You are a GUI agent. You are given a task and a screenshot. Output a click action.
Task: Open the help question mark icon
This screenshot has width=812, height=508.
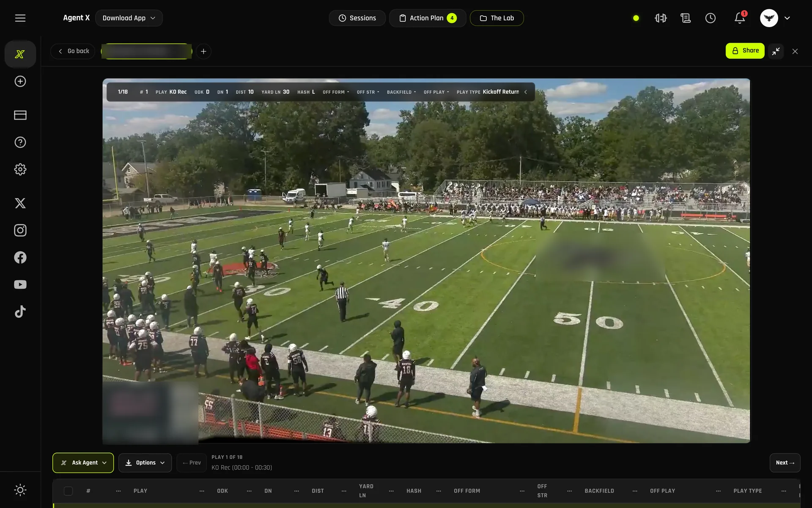pyautogui.click(x=20, y=142)
